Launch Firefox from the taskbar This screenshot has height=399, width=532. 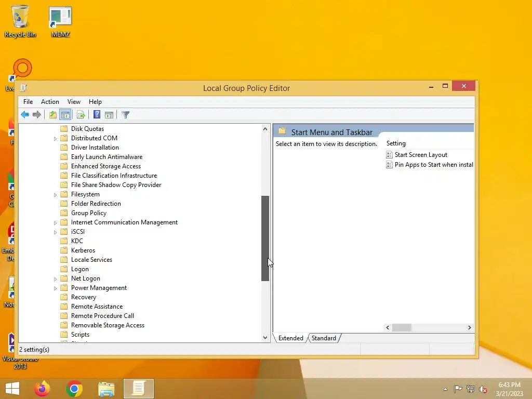click(42, 389)
